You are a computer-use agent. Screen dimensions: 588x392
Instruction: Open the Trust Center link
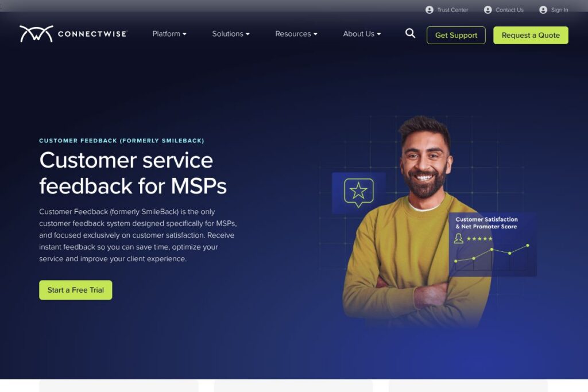(x=452, y=10)
